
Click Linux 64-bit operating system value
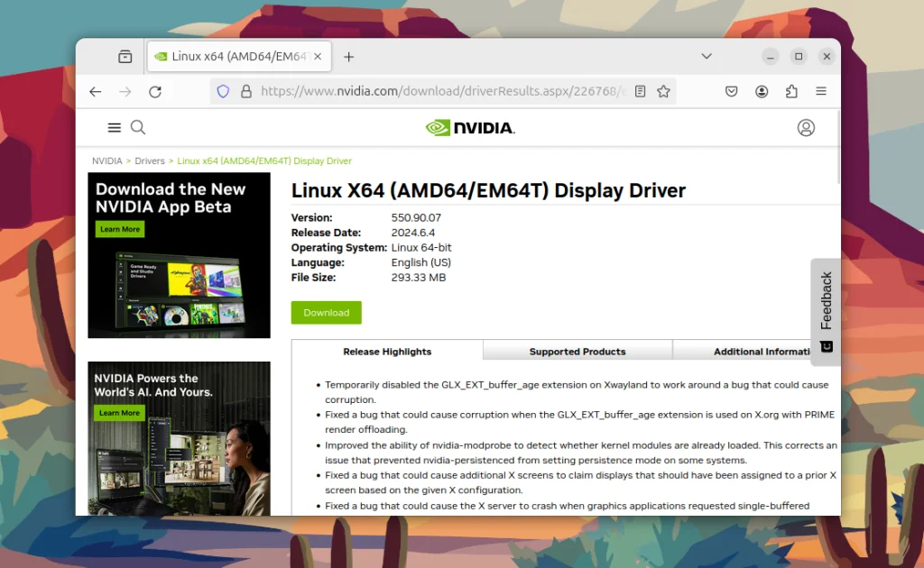tap(421, 248)
